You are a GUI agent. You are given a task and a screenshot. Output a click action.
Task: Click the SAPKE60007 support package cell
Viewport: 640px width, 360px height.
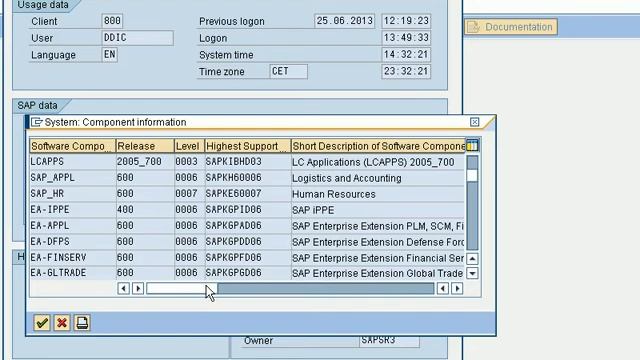(248, 194)
